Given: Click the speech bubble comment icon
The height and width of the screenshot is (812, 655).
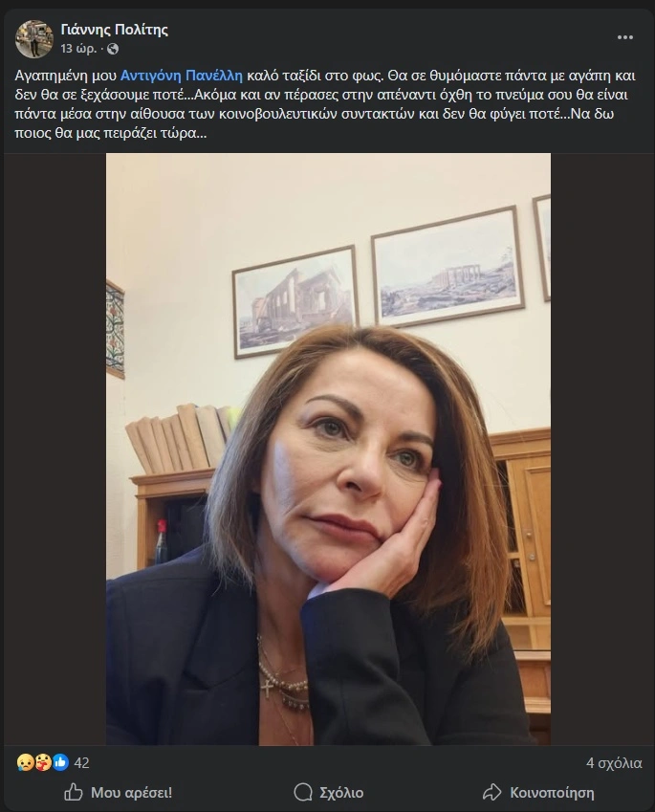Looking at the screenshot, I should 303,792.
